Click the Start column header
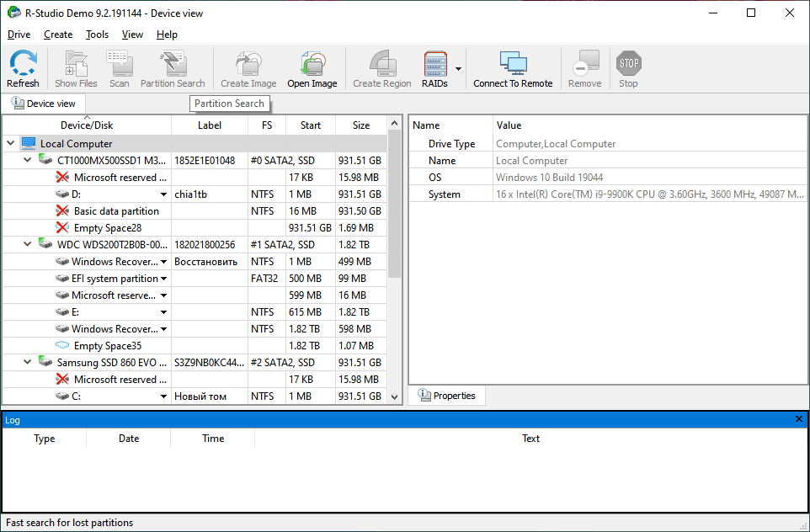The width and height of the screenshot is (810, 532). [311, 125]
